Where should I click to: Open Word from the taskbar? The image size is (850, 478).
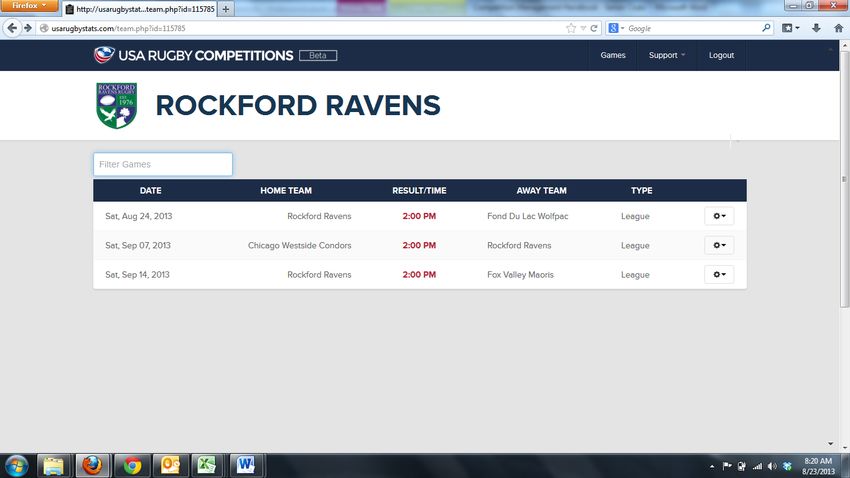tap(245, 466)
